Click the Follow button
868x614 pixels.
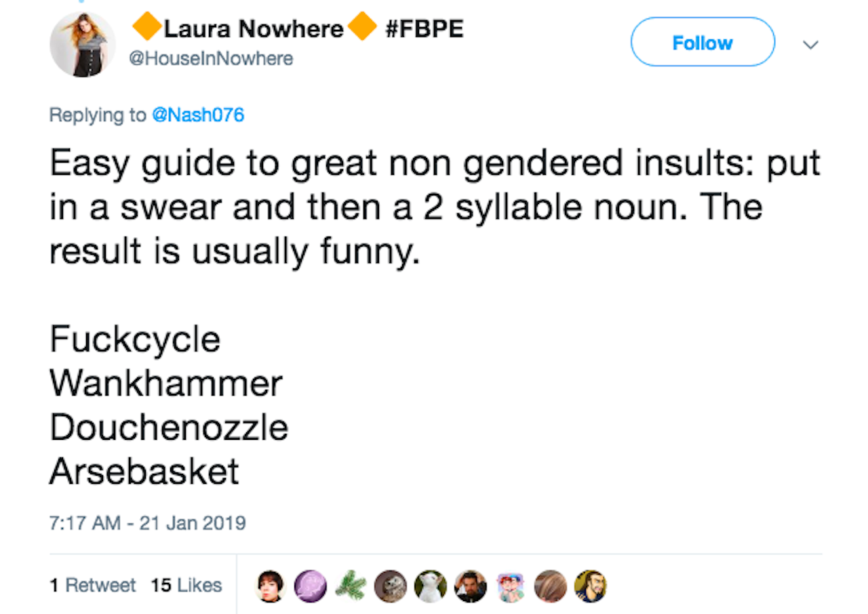(703, 42)
